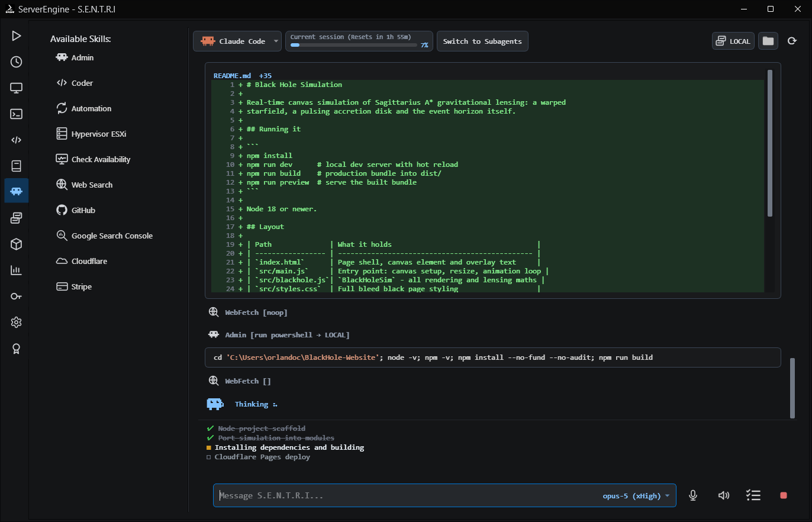Click the WebFetch [] entry
The width and height of the screenshot is (812, 522).
pyautogui.click(x=239, y=381)
